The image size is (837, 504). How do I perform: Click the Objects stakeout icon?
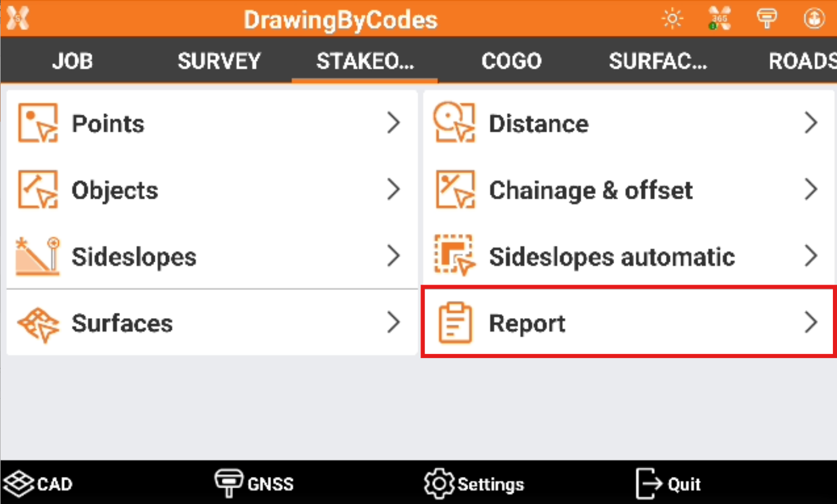38,189
